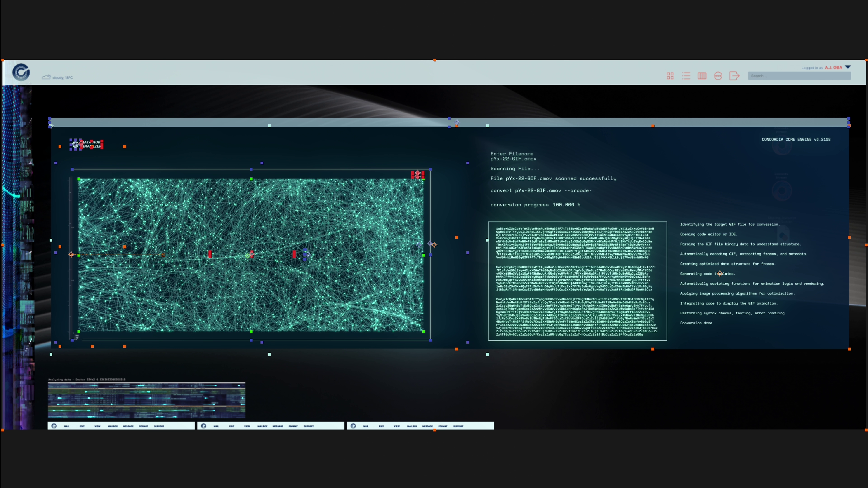Click the logo in the middle bottom menu bar

point(203,426)
